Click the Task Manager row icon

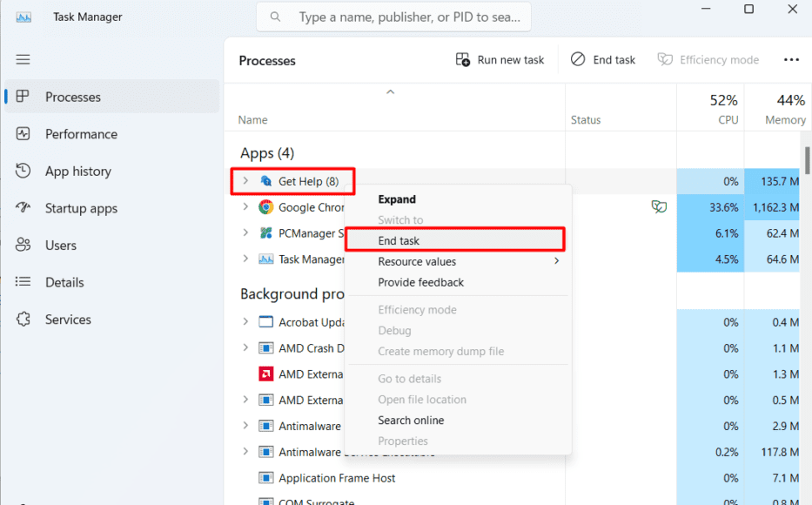click(x=265, y=259)
